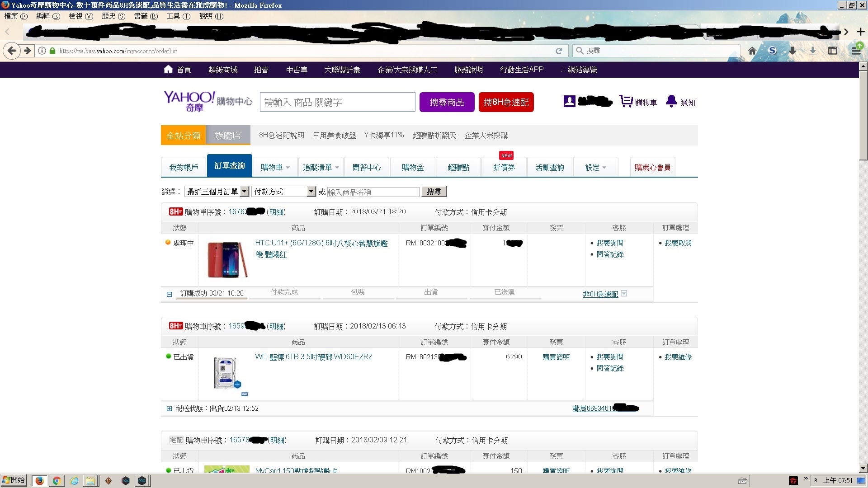Open a new tab with the plus icon
This screenshot has height=488, width=868.
tap(861, 32)
